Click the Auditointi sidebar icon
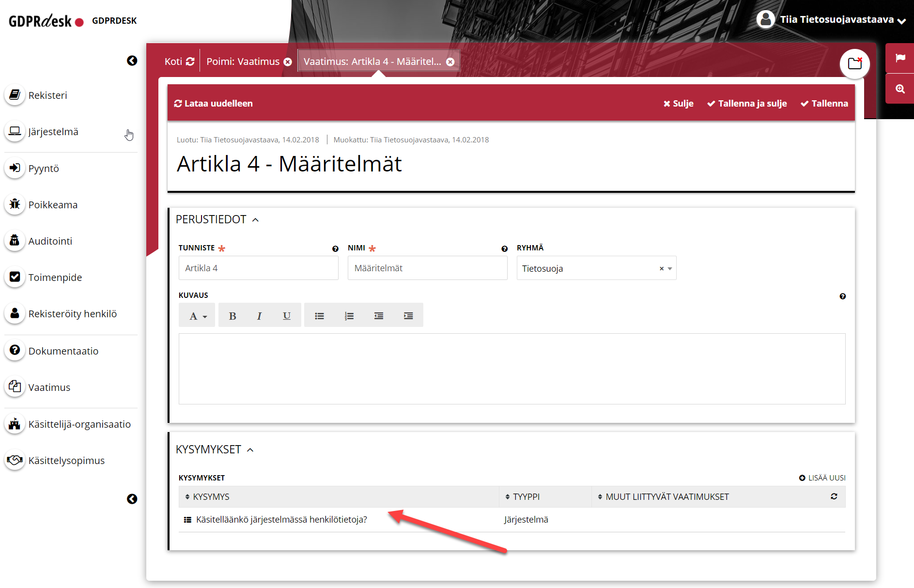This screenshot has height=588, width=914. (15, 241)
